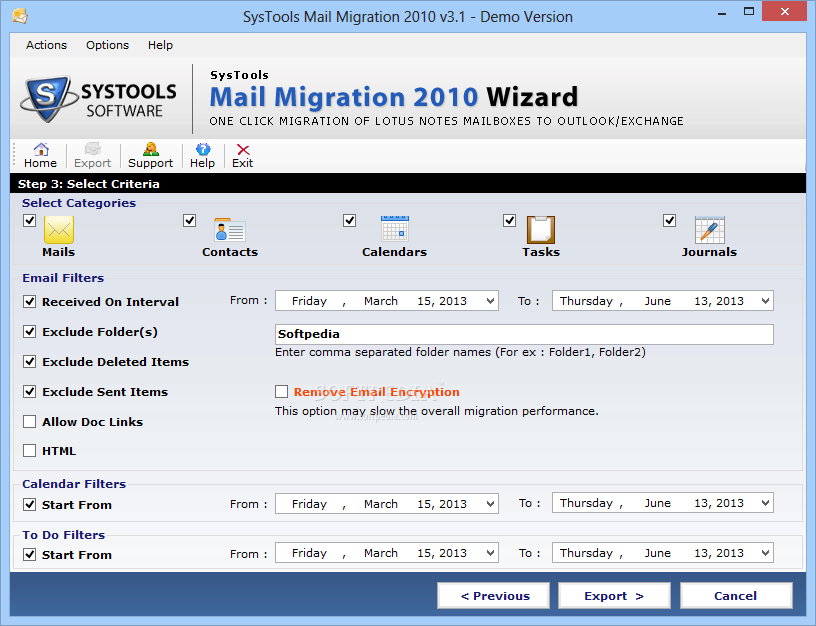
Task: Toggle To Do Filters Start From checkbox
Action: (30, 555)
